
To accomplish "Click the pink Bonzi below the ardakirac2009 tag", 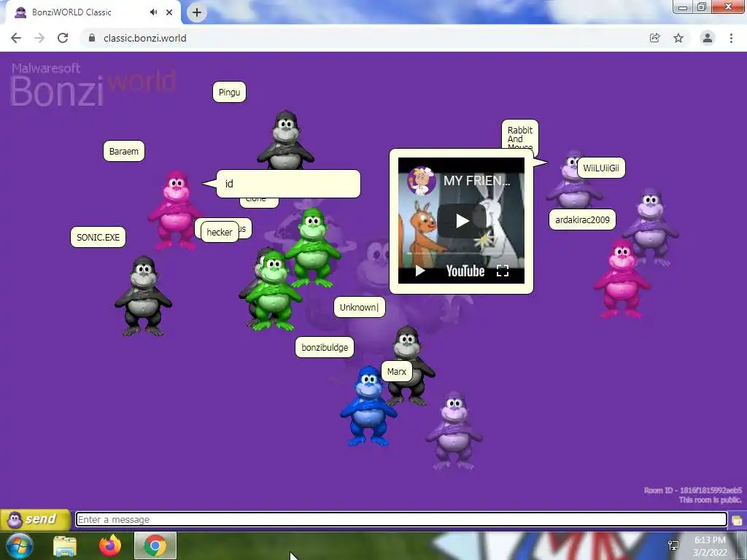I will tap(622, 279).
